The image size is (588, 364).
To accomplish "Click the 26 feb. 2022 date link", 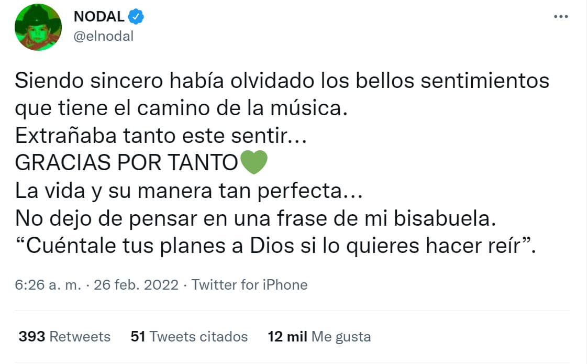I will tap(135, 285).
